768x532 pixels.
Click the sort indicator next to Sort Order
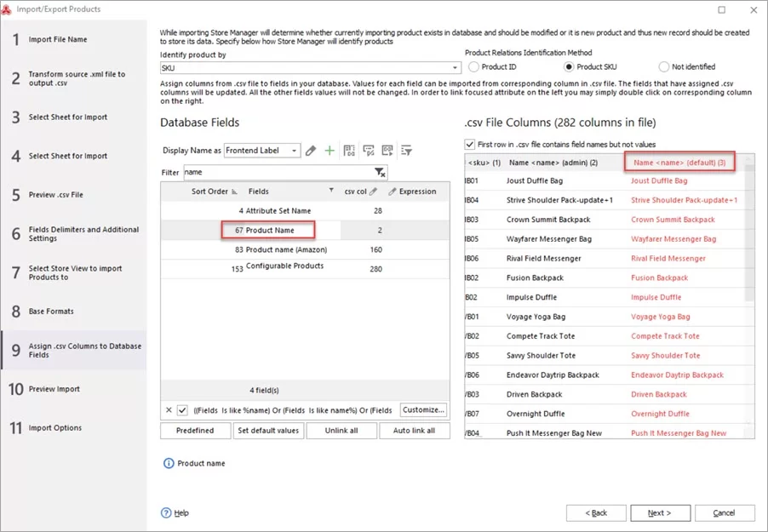tap(235, 192)
